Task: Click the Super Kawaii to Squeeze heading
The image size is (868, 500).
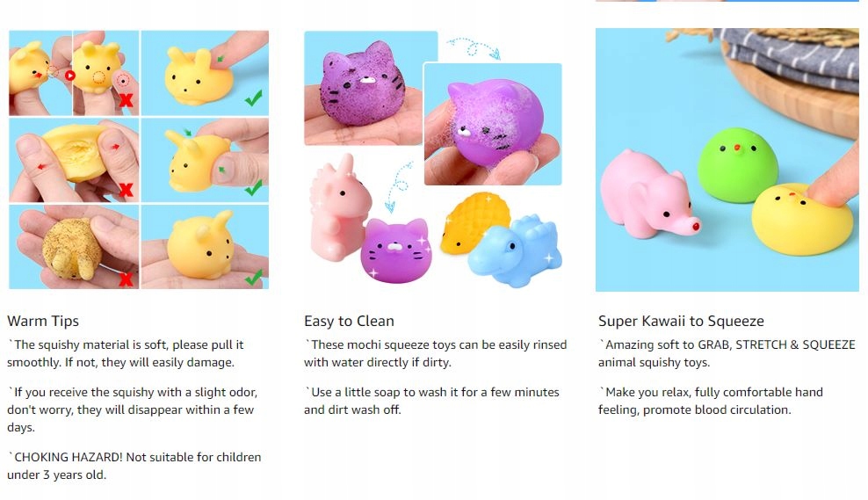Action: [681, 321]
